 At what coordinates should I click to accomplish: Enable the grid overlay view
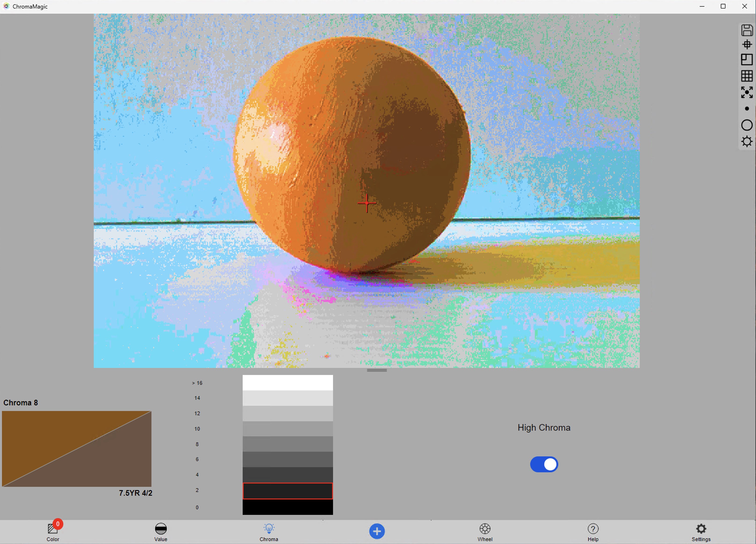pos(747,76)
